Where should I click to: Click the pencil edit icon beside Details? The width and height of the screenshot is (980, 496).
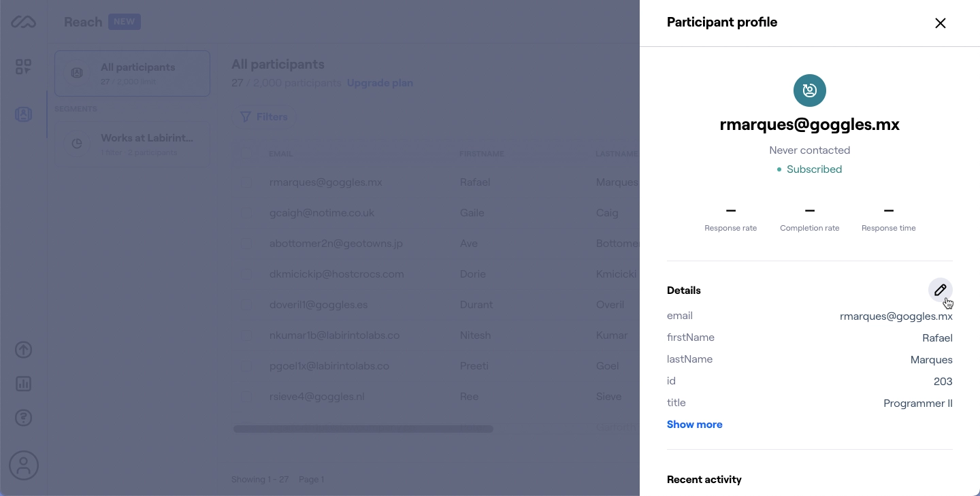click(941, 290)
